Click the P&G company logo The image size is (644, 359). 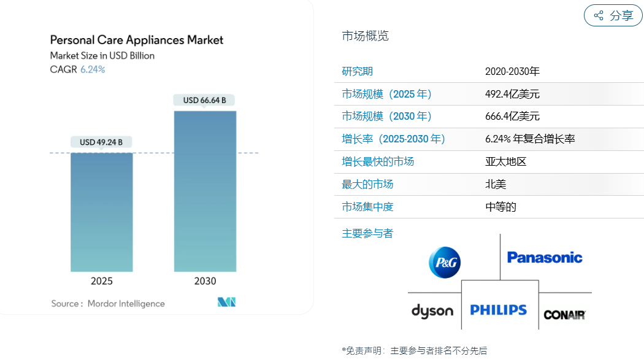444,262
